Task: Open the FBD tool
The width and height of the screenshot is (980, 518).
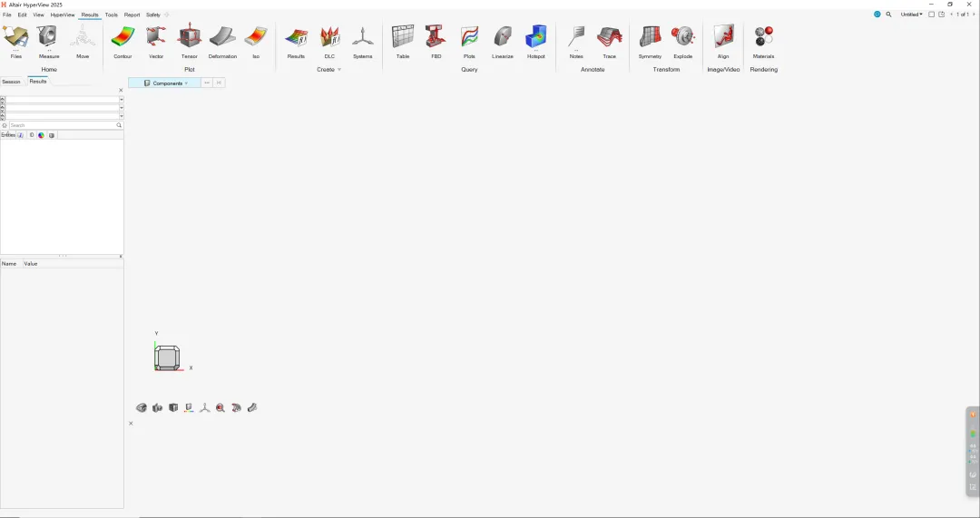Action: click(436, 37)
